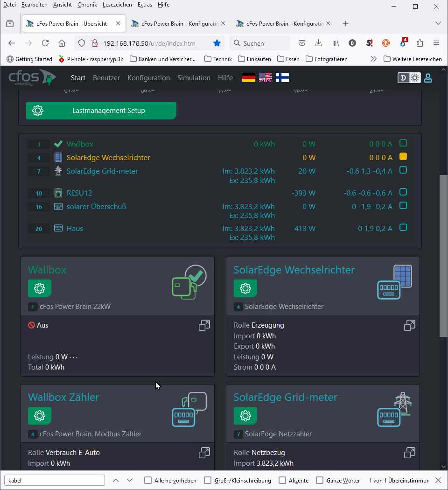Image resolution: width=448 pixels, height=490 pixels.
Task: Reload the current page
Action: coord(45,43)
